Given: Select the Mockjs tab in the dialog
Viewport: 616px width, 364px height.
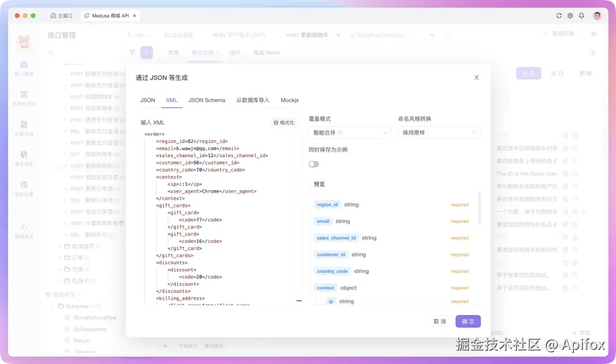Looking at the screenshot, I should point(290,100).
